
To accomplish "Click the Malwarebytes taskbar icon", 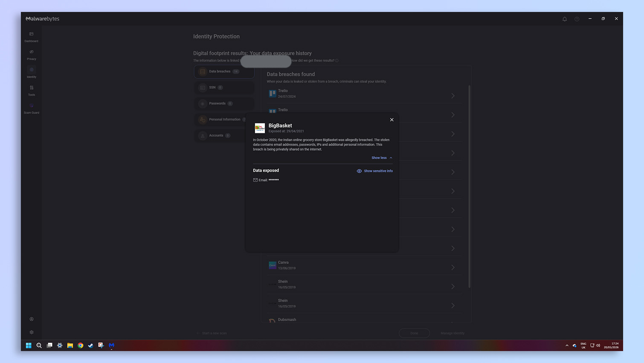I will point(111,345).
